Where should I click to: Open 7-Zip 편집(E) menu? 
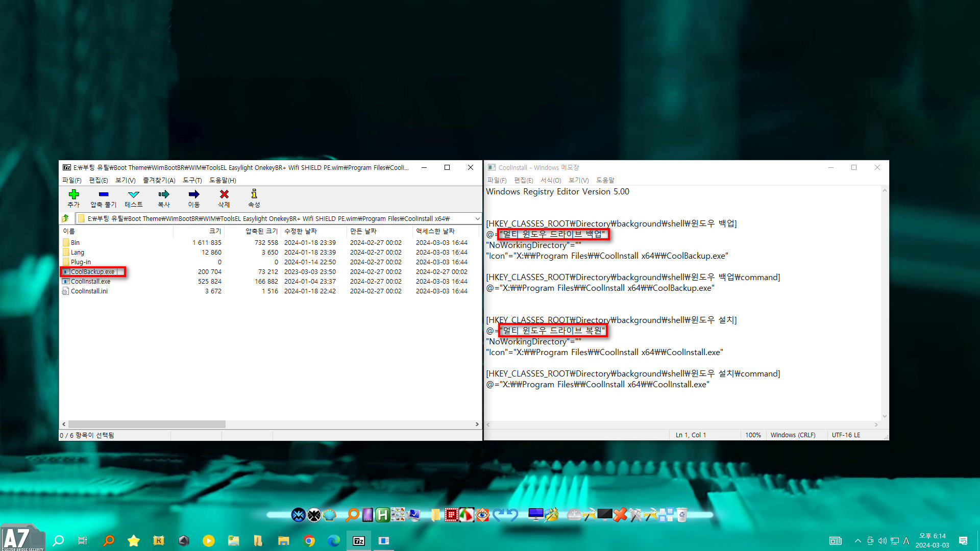[x=99, y=180]
